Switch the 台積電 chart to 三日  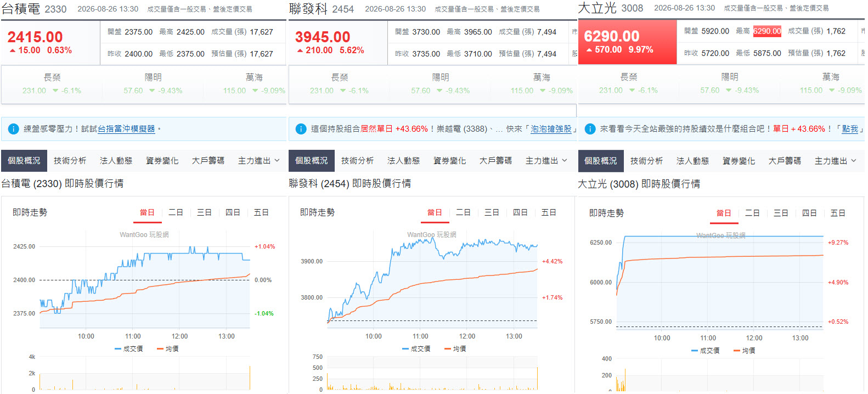tap(205, 212)
